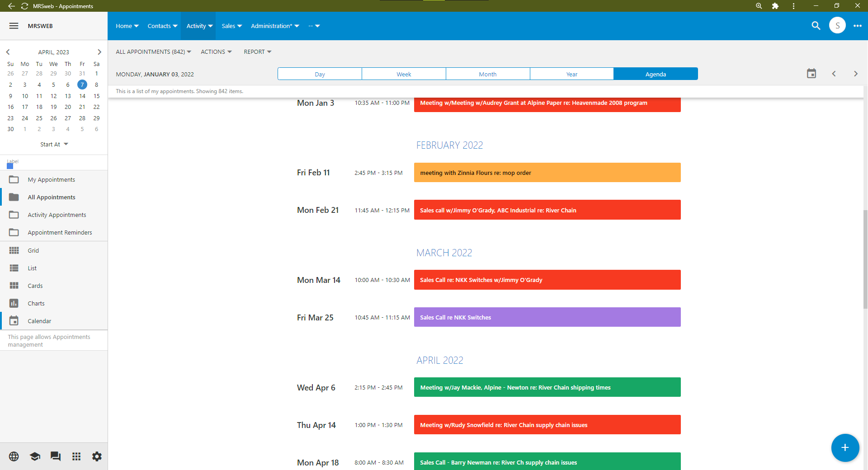Open the Grid view icon
This screenshot has width=868, height=470.
pyautogui.click(x=14, y=250)
